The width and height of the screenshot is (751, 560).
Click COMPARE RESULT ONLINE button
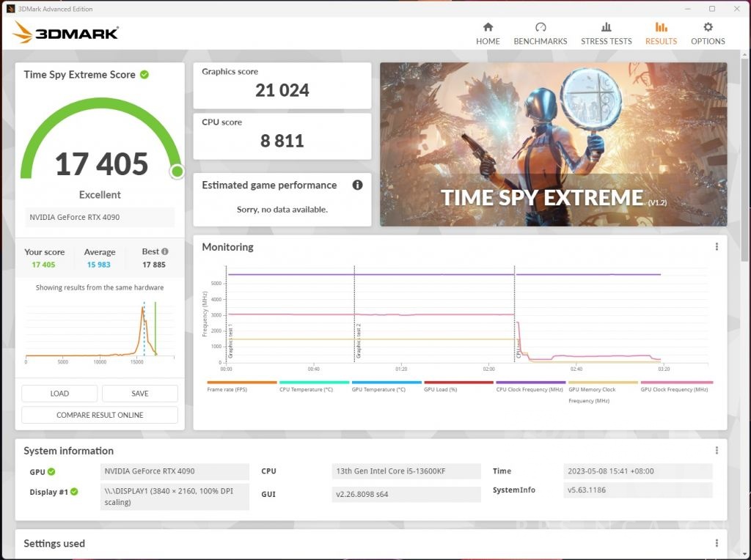pos(100,415)
